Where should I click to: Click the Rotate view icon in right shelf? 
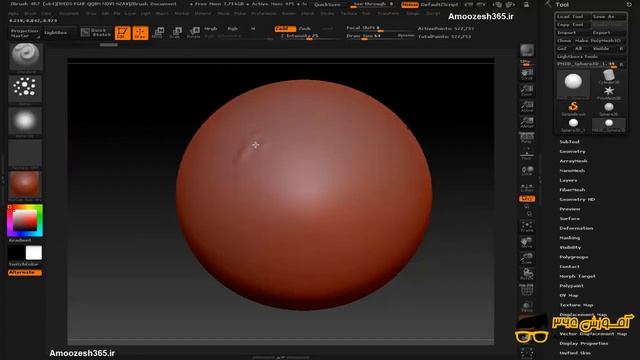pyautogui.click(x=527, y=274)
